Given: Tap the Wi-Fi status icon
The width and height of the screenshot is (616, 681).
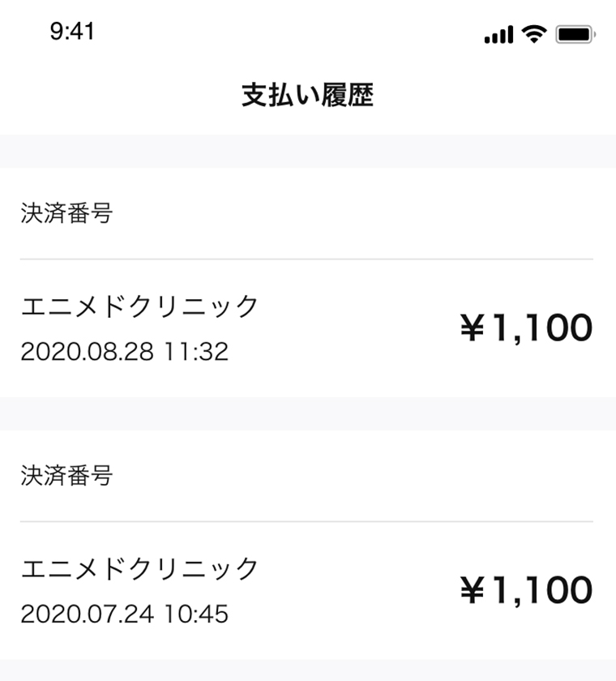Looking at the screenshot, I should 534,34.
